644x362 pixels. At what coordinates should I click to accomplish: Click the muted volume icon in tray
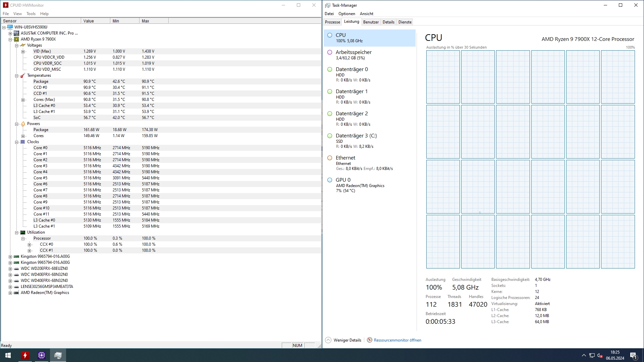tap(600, 355)
